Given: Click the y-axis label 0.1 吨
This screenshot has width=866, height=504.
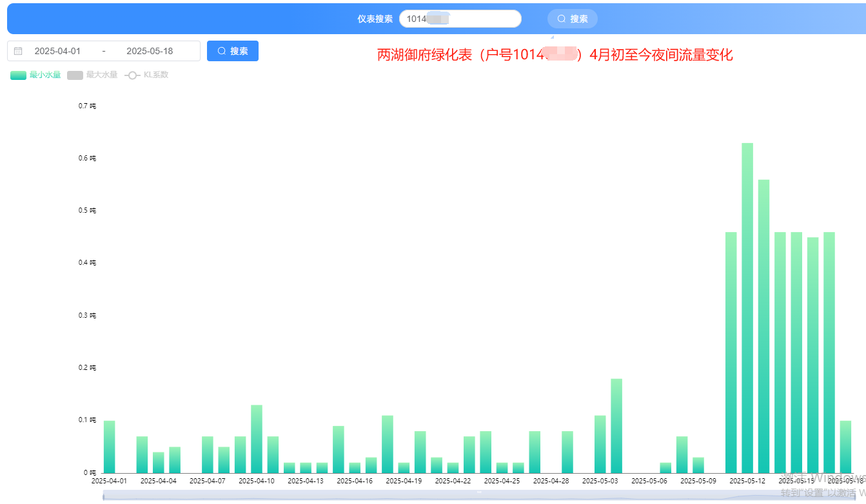Looking at the screenshot, I should click(x=88, y=420).
